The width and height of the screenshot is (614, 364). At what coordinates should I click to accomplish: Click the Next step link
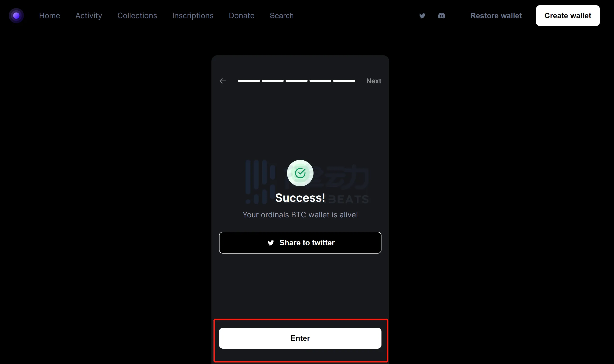(x=374, y=81)
